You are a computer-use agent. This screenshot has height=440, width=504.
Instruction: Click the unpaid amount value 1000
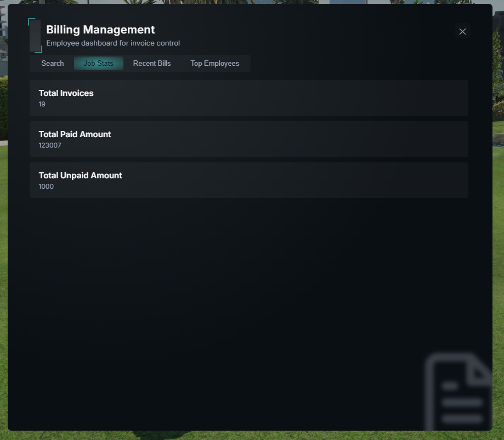(46, 187)
